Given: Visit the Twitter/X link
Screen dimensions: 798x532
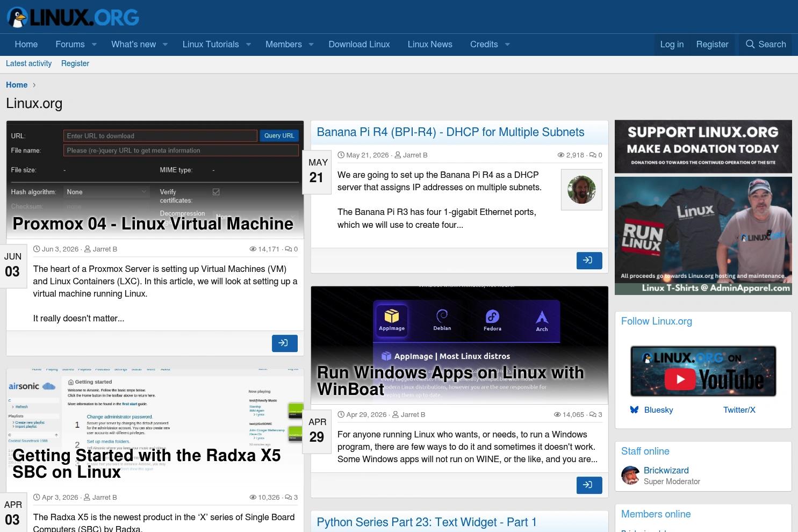Looking at the screenshot, I should (x=739, y=410).
